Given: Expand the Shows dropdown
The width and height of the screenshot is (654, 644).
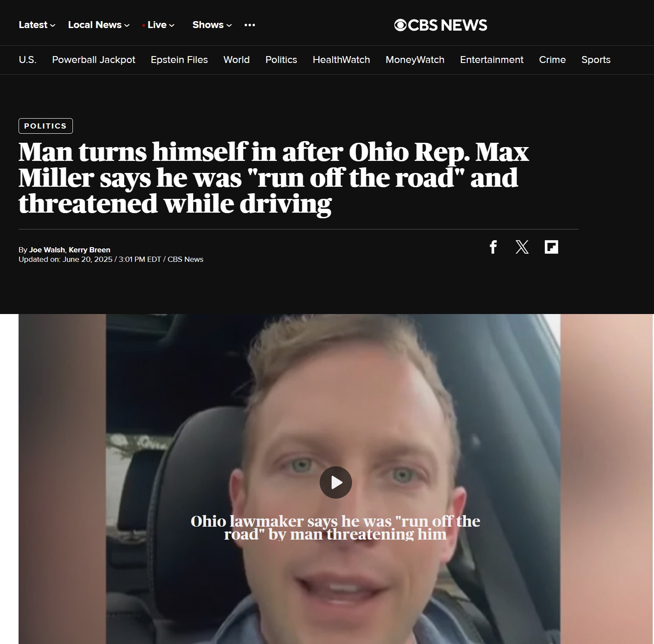Looking at the screenshot, I should click(212, 25).
